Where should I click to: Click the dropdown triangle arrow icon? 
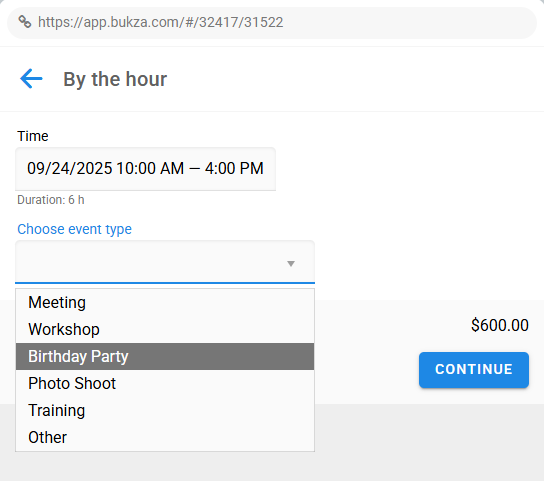291,264
